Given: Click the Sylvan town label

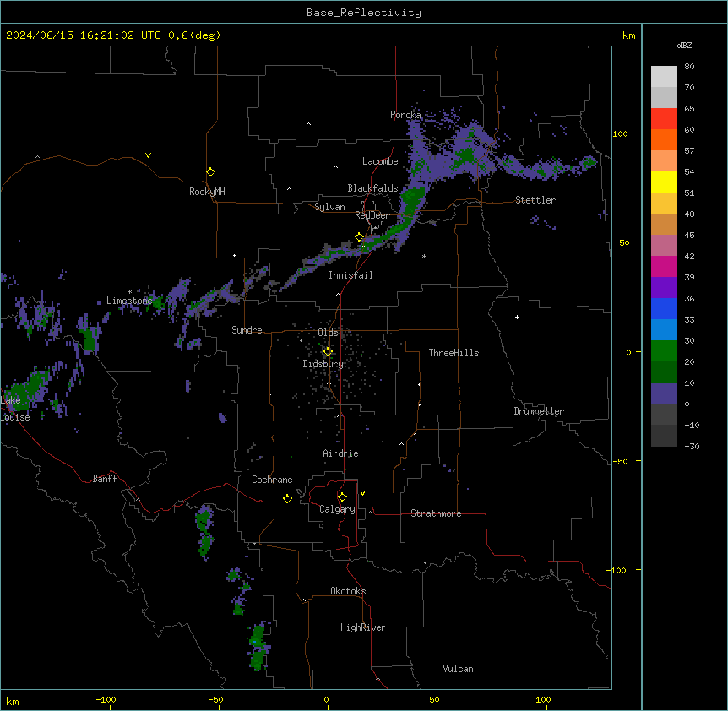Looking at the screenshot, I should click(329, 207).
